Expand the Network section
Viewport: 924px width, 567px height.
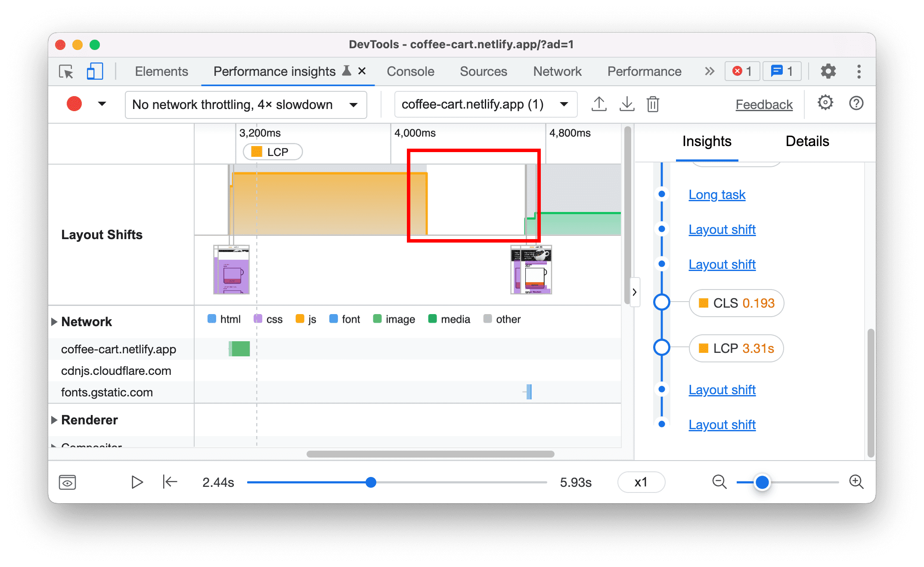(54, 319)
